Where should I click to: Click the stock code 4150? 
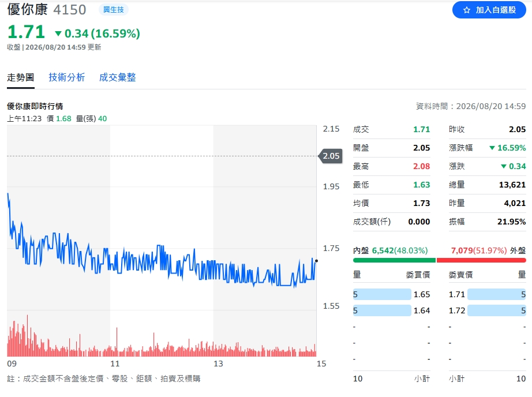click(70, 9)
